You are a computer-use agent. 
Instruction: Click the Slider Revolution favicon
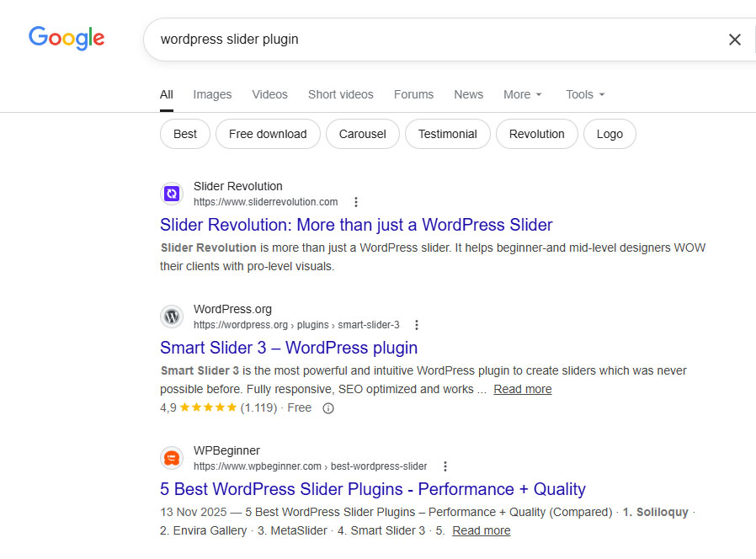coord(172,194)
